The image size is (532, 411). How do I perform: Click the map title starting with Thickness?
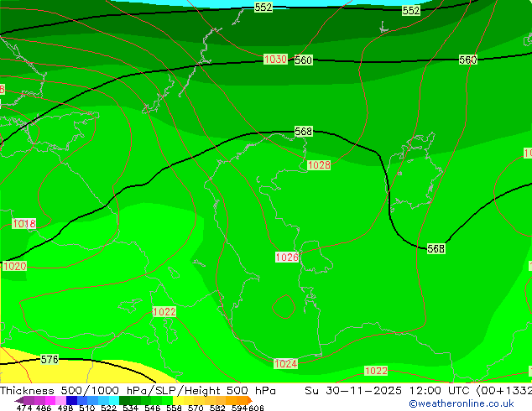click(138, 391)
